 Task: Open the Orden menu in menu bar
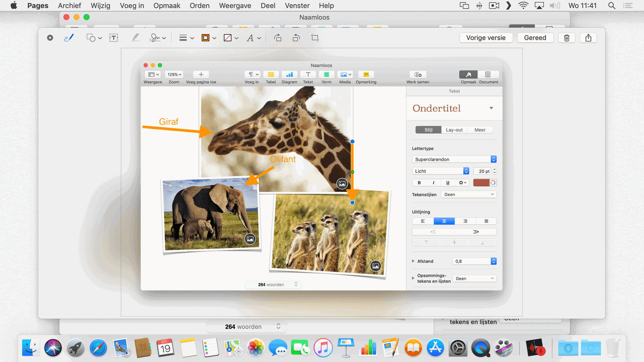[200, 6]
